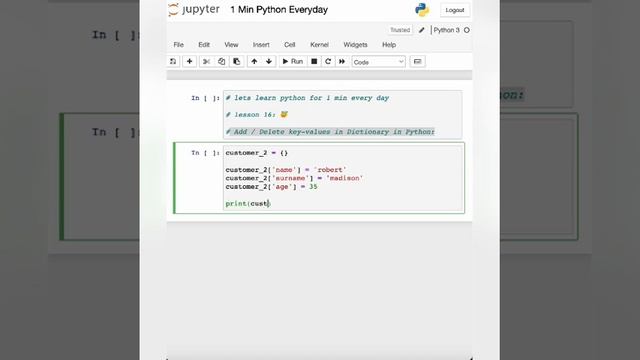Run the selected cell
The image size is (640, 360).
[x=293, y=62]
